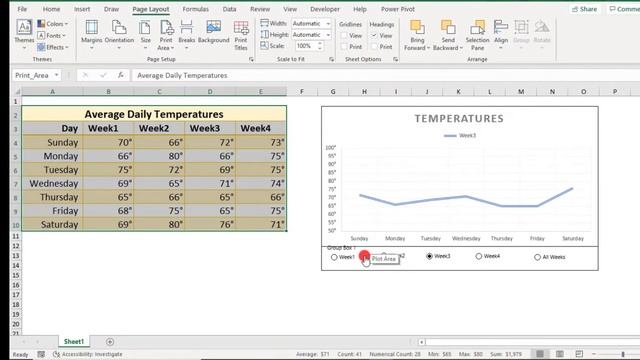Viewport: 640px width, 360px height.
Task: Click the Week3 chart legend entry
Action: point(460,136)
